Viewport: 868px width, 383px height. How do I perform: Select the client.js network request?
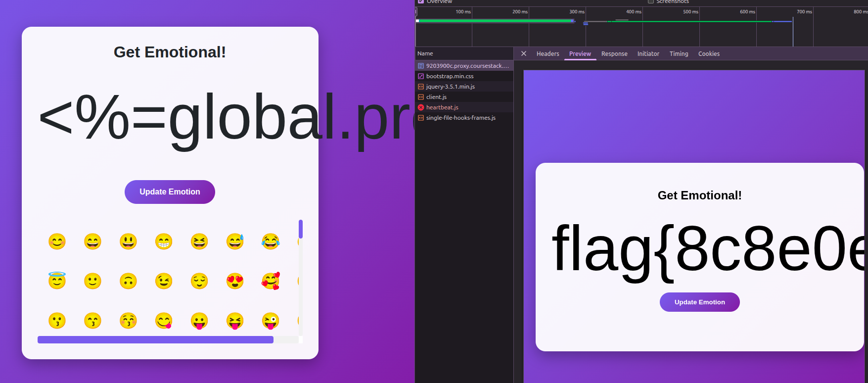point(436,97)
